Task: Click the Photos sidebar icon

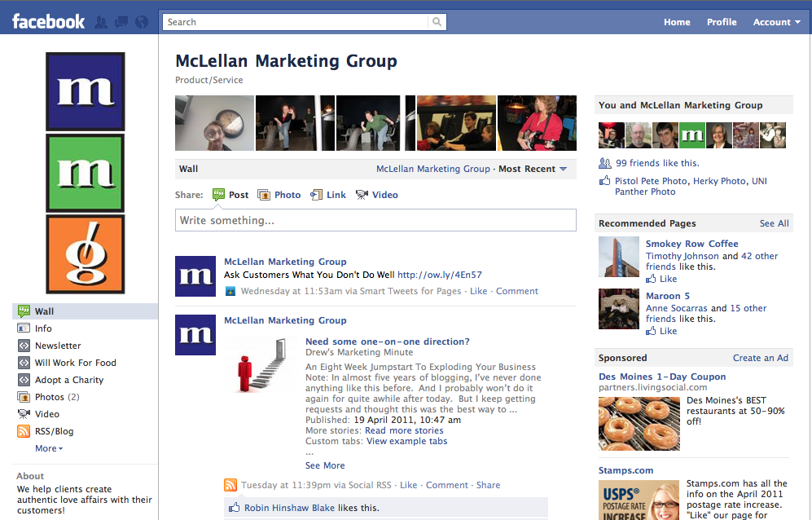Action: coord(24,397)
